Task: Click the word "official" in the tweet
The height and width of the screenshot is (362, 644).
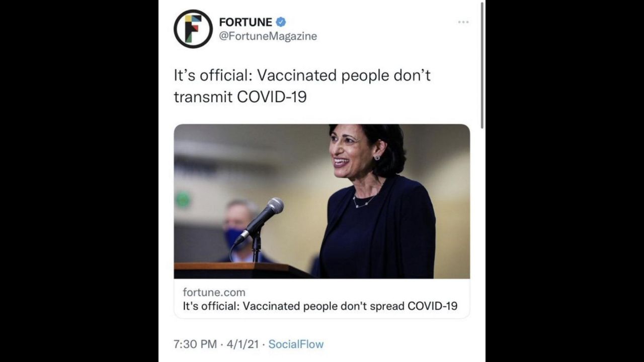Action: click(226, 75)
